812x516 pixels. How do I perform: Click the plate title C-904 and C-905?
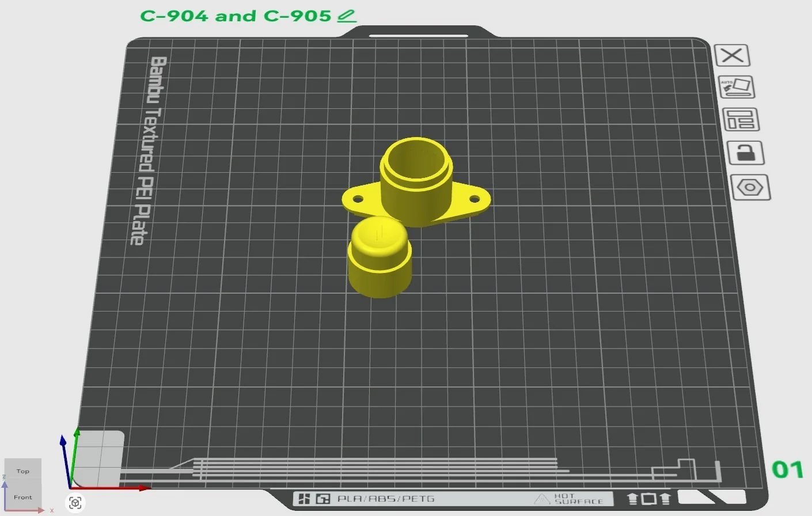click(236, 16)
